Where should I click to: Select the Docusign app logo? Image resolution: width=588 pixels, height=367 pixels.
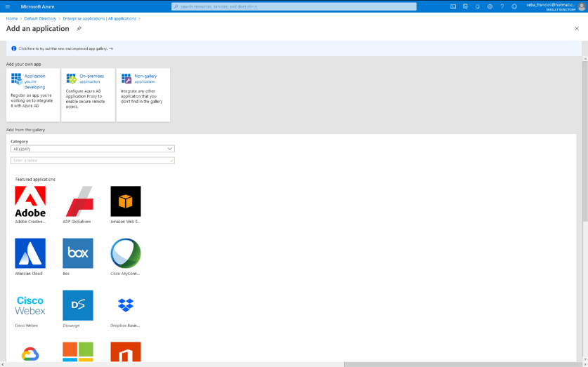click(78, 305)
